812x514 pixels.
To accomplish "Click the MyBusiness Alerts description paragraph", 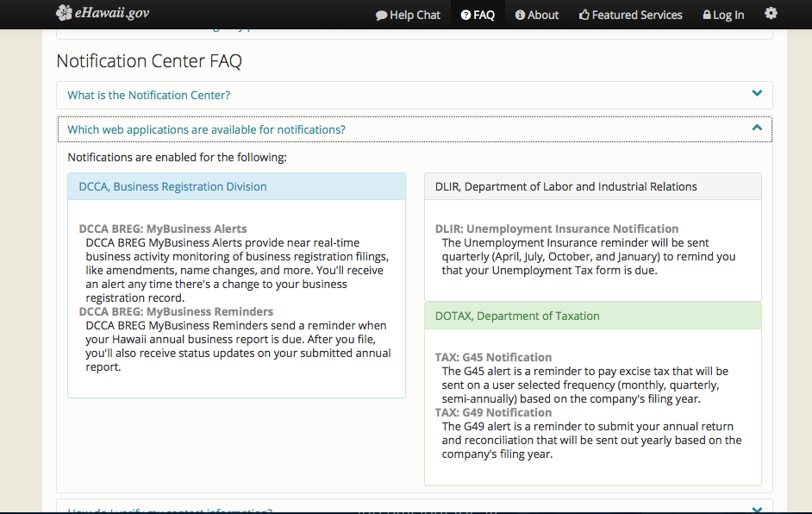I will [x=237, y=271].
